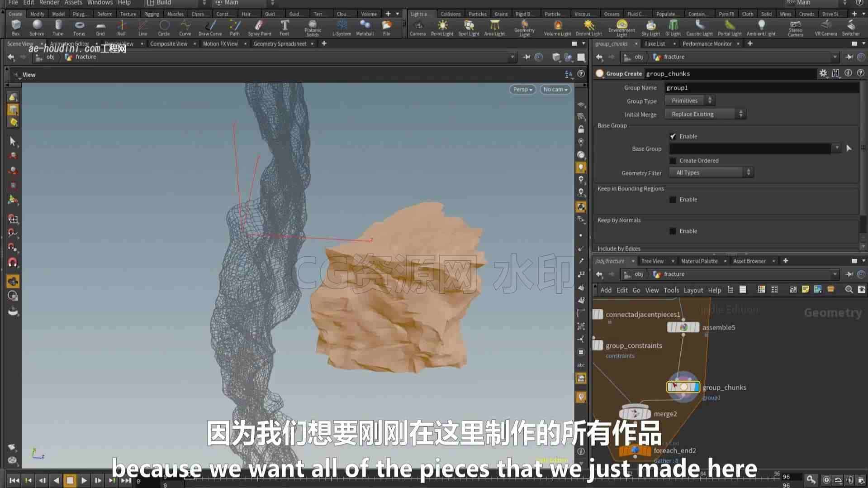The image size is (868, 488).
Task: Open the Group Type dropdown
Action: [x=690, y=101]
